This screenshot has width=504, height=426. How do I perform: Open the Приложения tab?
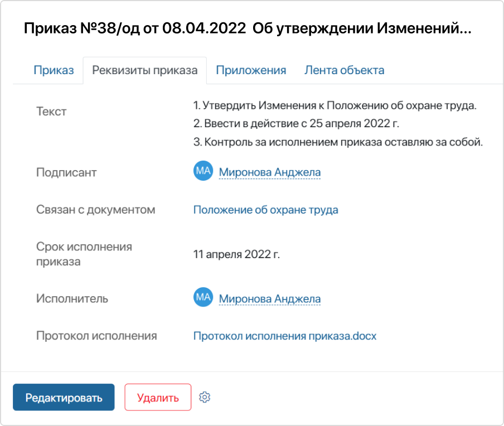[x=251, y=70]
